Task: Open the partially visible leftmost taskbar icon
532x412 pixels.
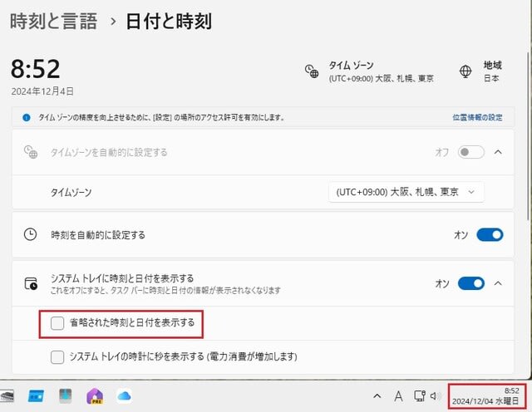Action: [7, 396]
